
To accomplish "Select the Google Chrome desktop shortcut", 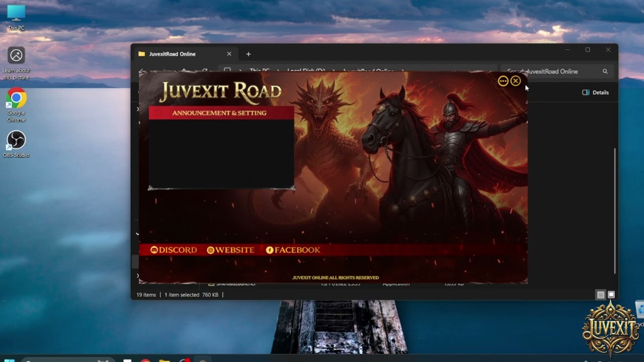I will [16, 105].
